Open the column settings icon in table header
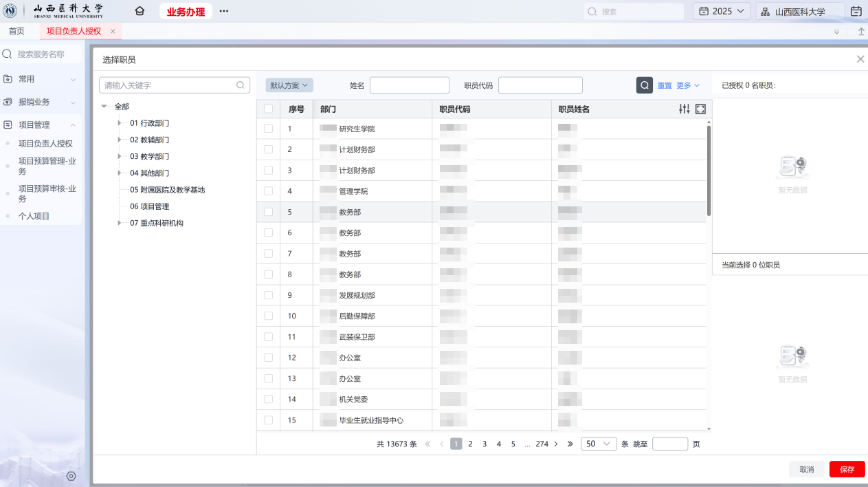Image resolution: width=868 pixels, height=487 pixels. (x=684, y=109)
